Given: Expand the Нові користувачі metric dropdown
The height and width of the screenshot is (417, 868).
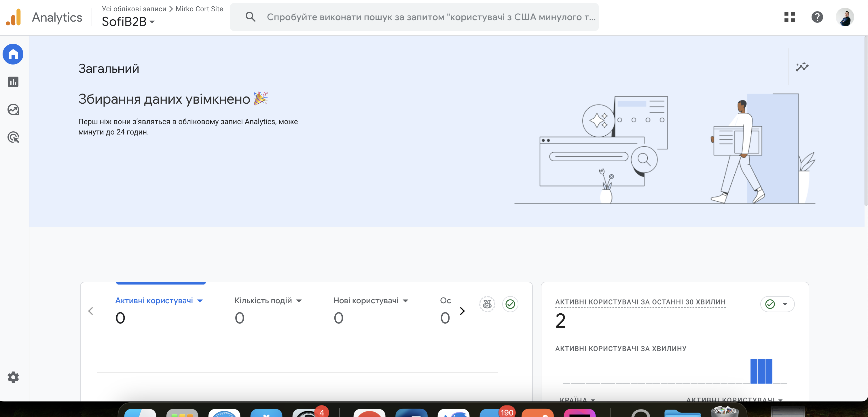Looking at the screenshot, I should click(x=406, y=301).
